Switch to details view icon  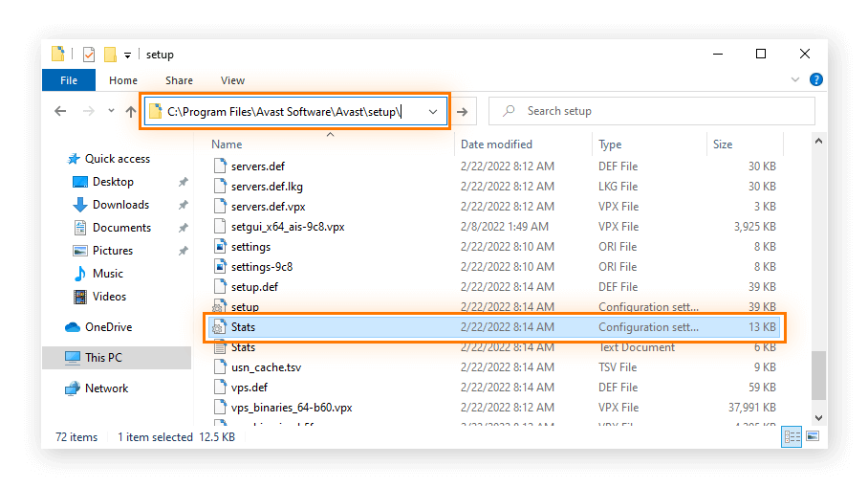point(792,437)
